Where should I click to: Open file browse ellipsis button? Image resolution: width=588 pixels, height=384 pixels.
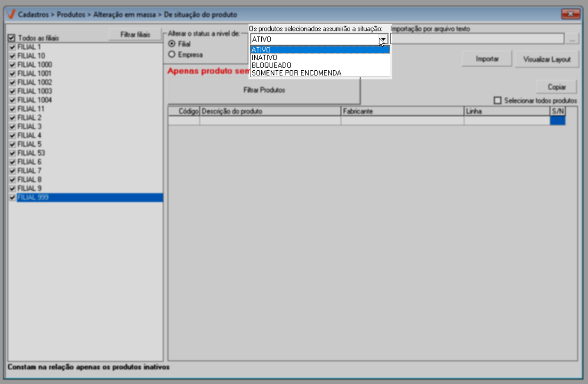coord(572,39)
